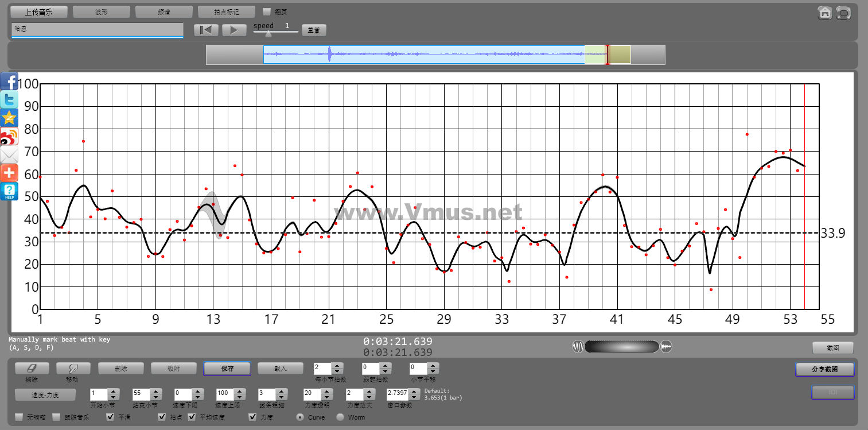Open the Weibo share icon
Screen dimensions: 868x430
(x=10, y=137)
